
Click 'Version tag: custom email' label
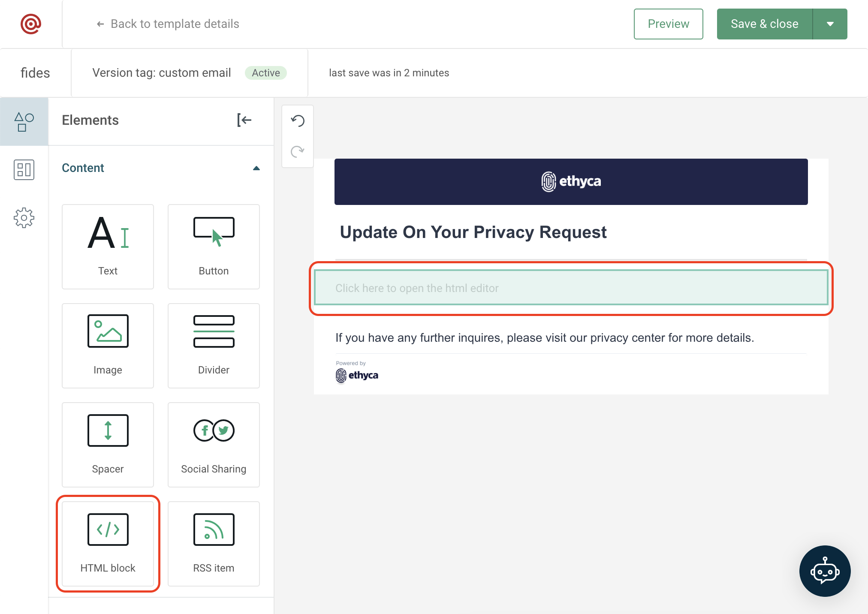(162, 73)
